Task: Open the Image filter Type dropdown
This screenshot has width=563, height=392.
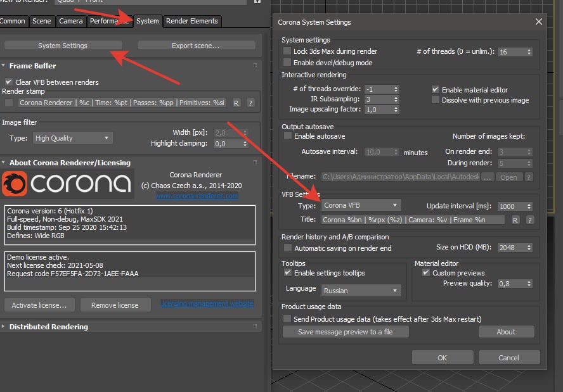Action: pyautogui.click(x=72, y=138)
